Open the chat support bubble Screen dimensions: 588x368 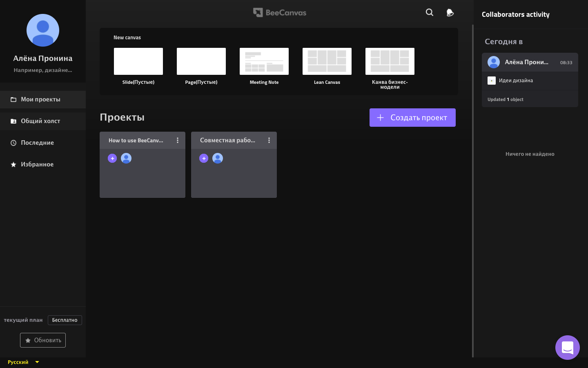567,348
